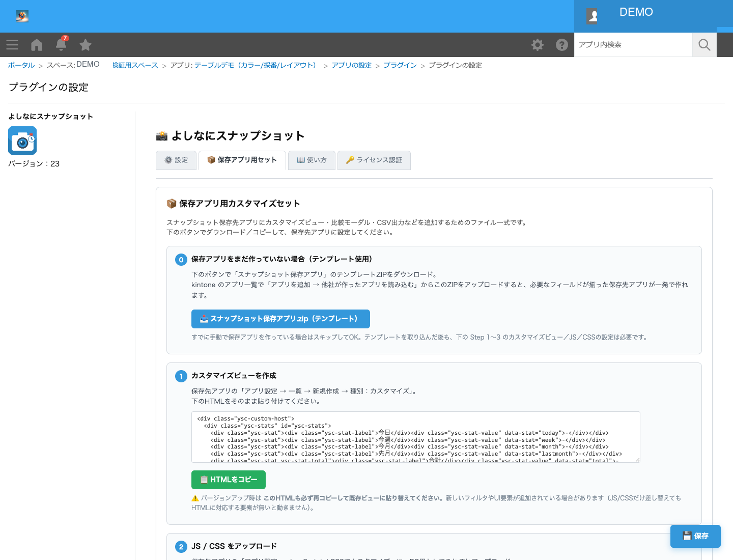The image size is (733, 560).
Task: Click プラグインの設定 page title
Action: [48, 88]
